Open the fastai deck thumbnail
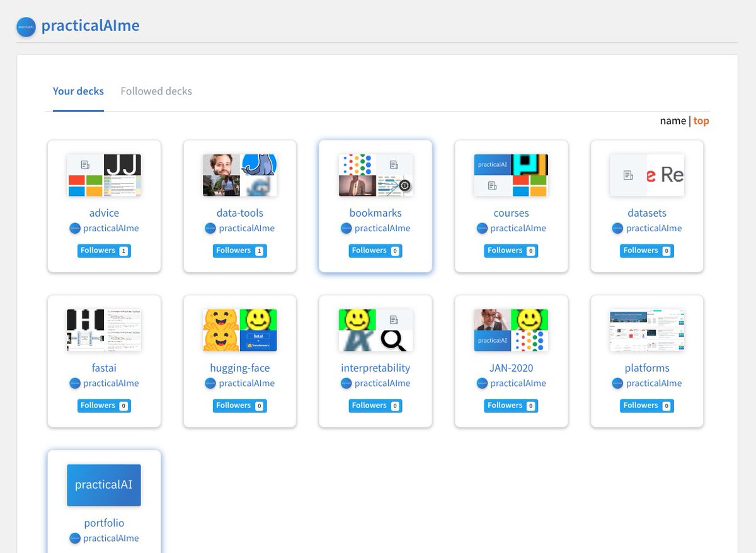The width and height of the screenshot is (756, 553). [x=104, y=330]
